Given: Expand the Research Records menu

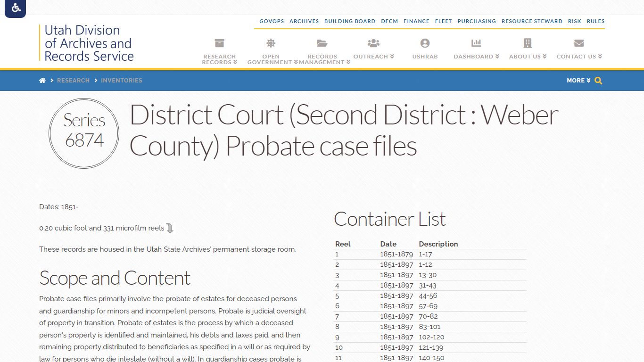Looking at the screenshot, I should 220,59.
